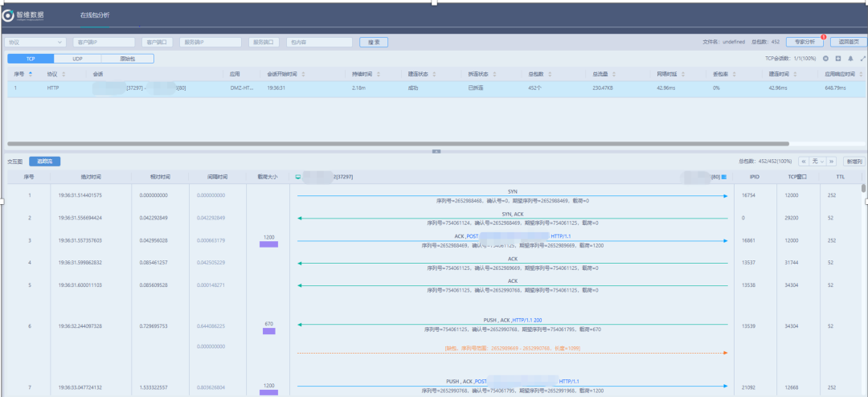Open the 无 paging dropdown

click(817, 162)
